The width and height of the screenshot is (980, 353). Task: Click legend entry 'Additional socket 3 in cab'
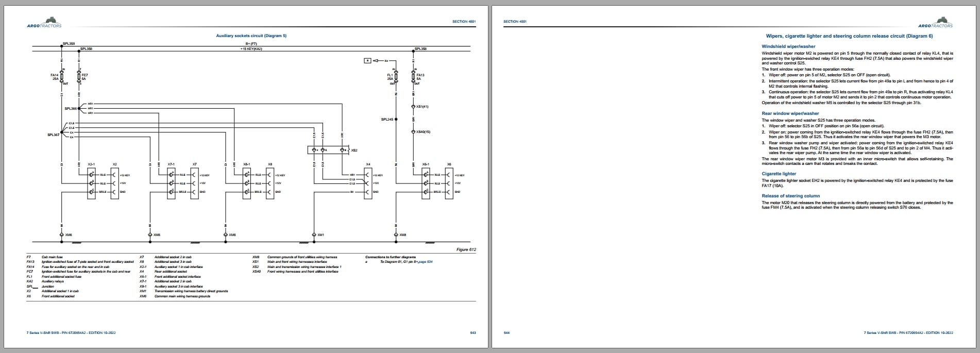pyautogui.click(x=173, y=262)
